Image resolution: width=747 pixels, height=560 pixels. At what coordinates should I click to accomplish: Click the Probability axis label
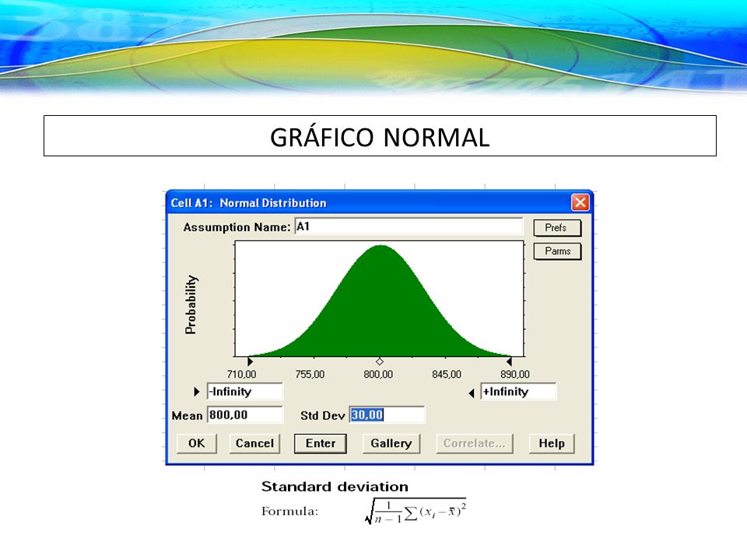(x=191, y=304)
